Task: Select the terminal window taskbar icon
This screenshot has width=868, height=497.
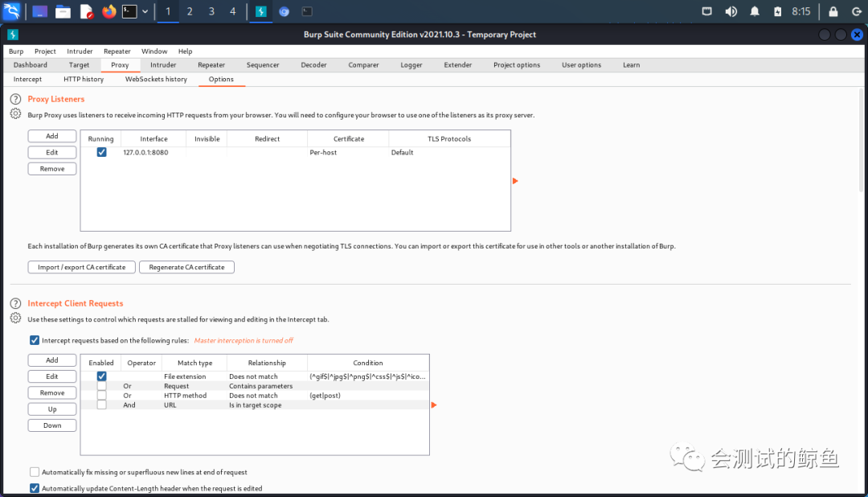Action: tap(307, 11)
